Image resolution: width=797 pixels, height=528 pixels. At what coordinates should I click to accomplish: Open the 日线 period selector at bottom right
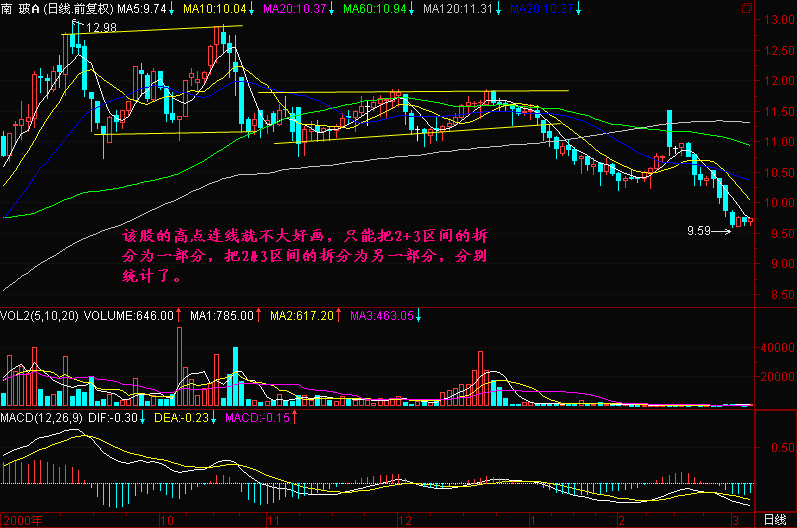pos(774,519)
